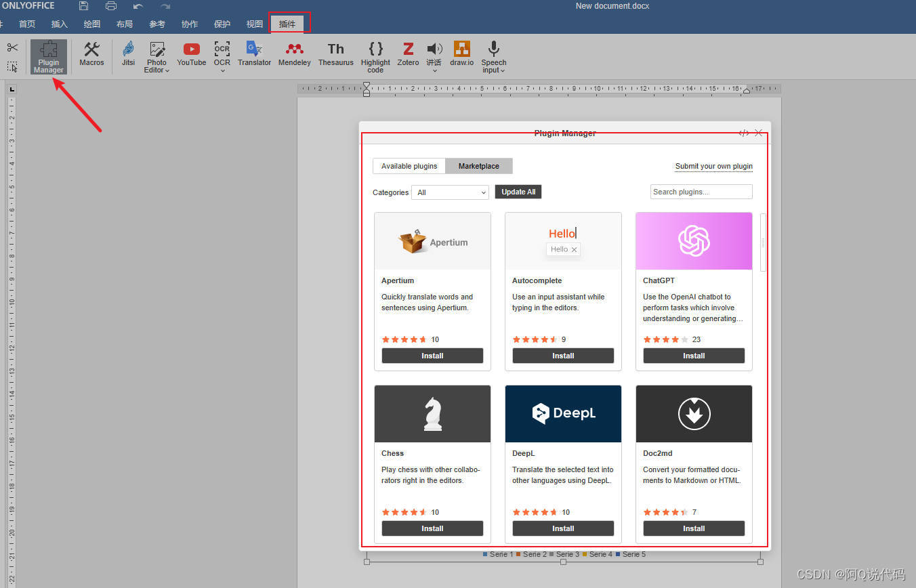The height and width of the screenshot is (588, 916).
Task: Click the Chess plugin title text
Action: click(392, 453)
